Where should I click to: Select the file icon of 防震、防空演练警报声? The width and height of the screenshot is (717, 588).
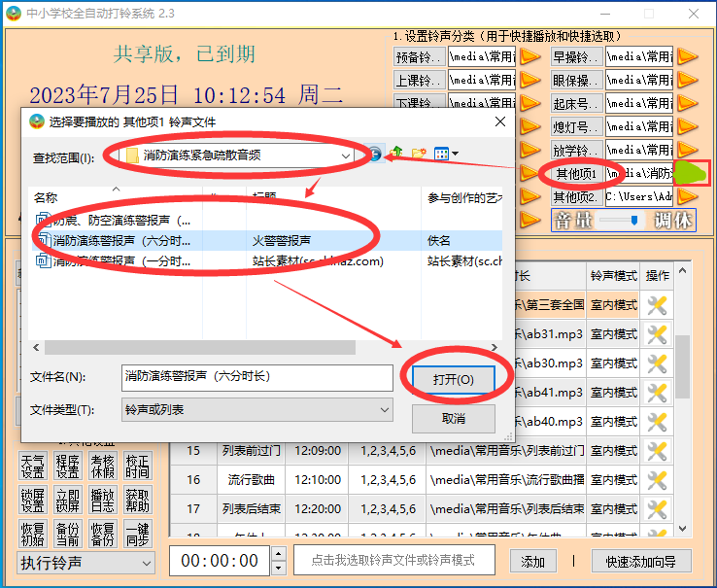click(x=44, y=220)
